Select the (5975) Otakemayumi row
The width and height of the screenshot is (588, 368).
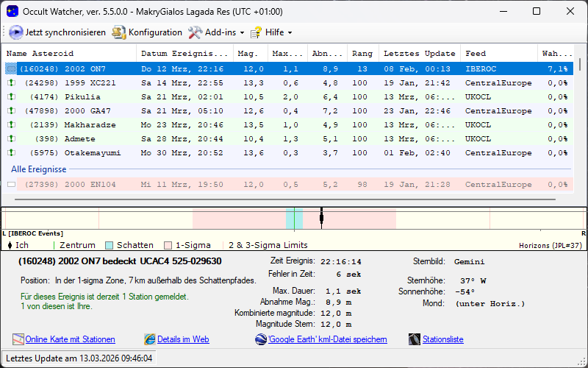[x=287, y=153]
